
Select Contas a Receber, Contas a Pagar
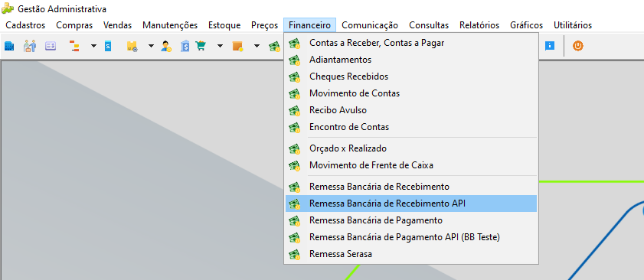pos(411,43)
